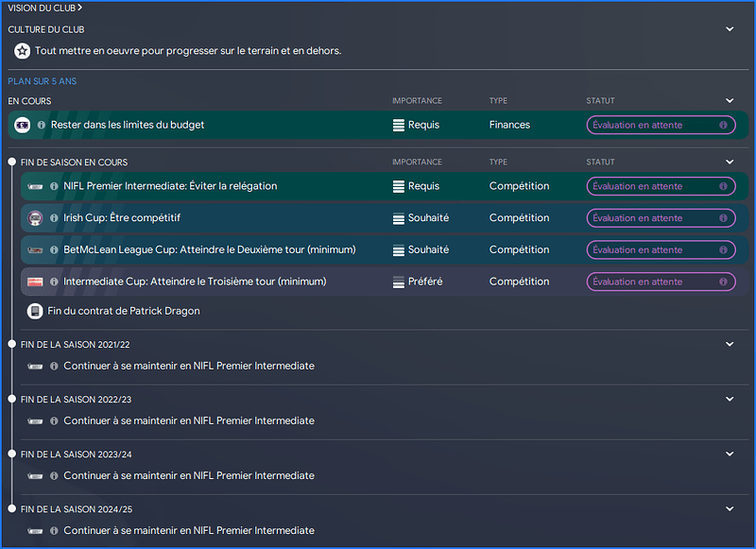Open info icon under season 2022/23
The width and height of the screenshot is (756, 549).
pyautogui.click(x=54, y=421)
